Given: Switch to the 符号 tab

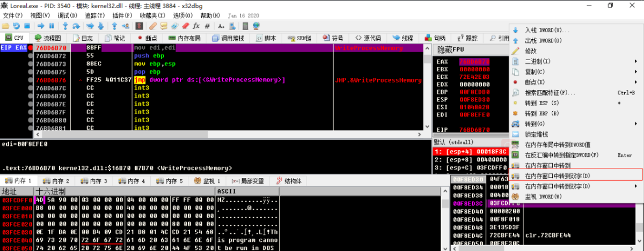Looking at the screenshot, I should (332, 38).
